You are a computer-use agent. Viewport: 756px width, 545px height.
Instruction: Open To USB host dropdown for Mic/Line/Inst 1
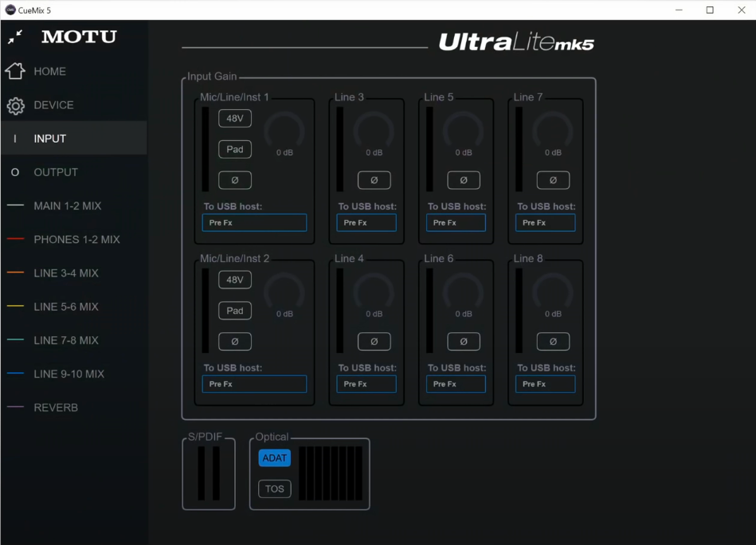pos(254,223)
